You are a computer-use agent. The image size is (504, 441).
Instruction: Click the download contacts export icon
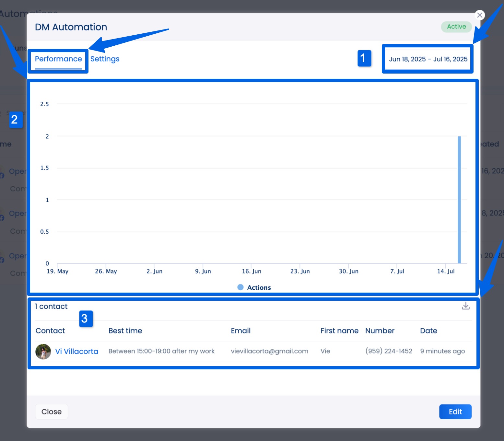click(x=466, y=306)
